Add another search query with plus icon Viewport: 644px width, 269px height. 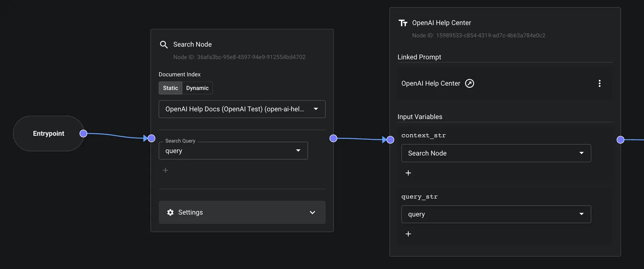point(166,170)
